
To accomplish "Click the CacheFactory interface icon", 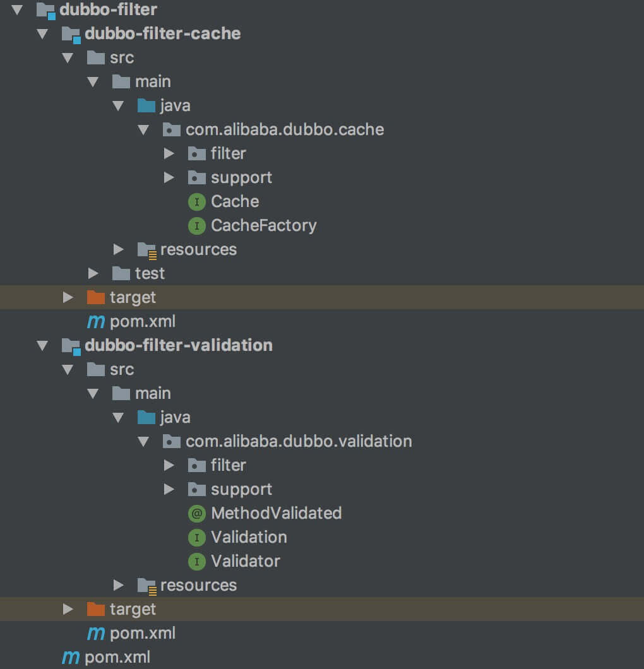I will point(197,226).
